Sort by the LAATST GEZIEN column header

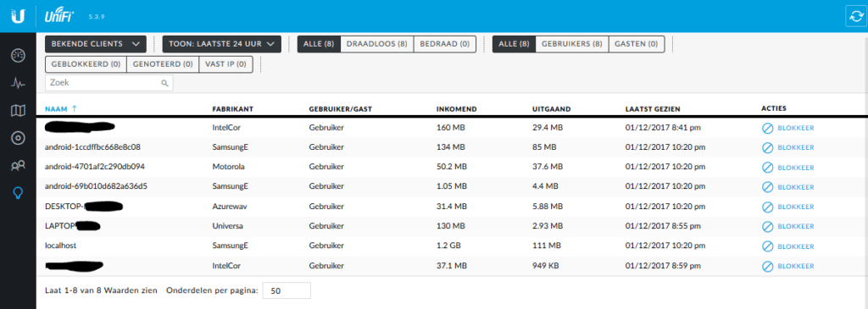pyautogui.click(x=653, y=109)
